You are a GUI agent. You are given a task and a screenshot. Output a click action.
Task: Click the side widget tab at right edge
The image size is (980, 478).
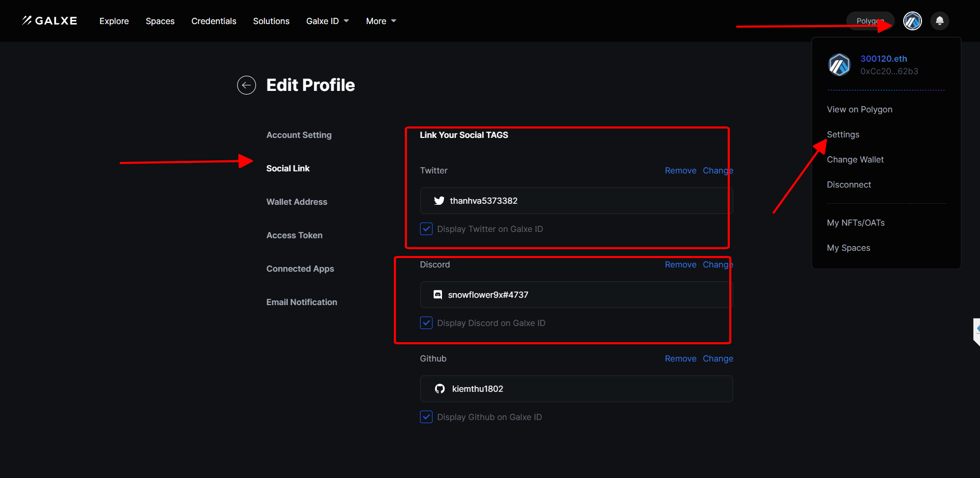click(x=976, y=332)
